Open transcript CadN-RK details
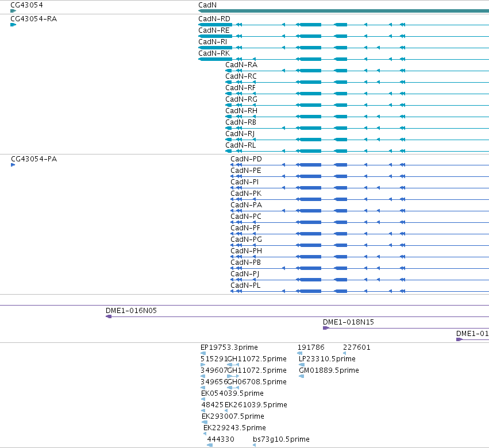This screenshot has width=489, height=448. (214, 53)
